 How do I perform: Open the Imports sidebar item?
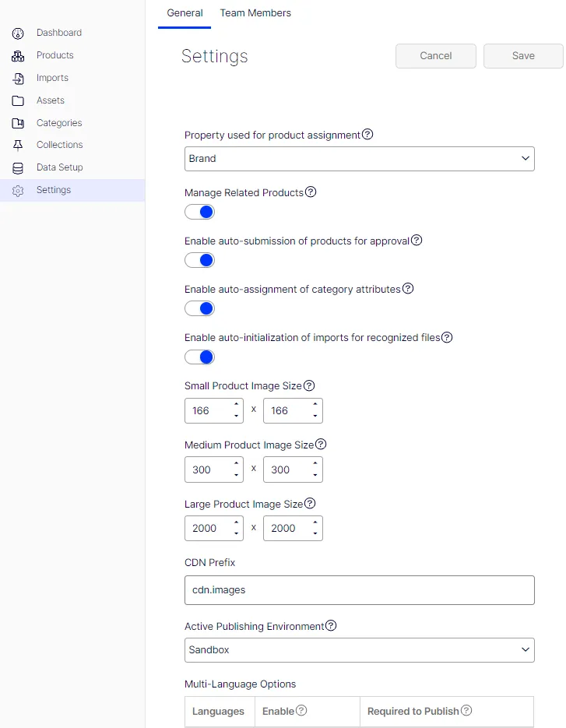(72, 78)
